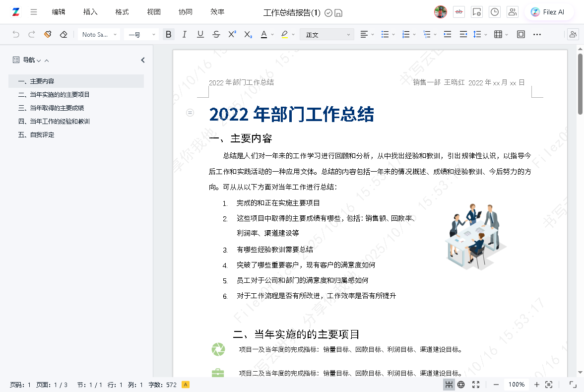Open the paragraph style 正文 dropdown

[x=327, y=34]
